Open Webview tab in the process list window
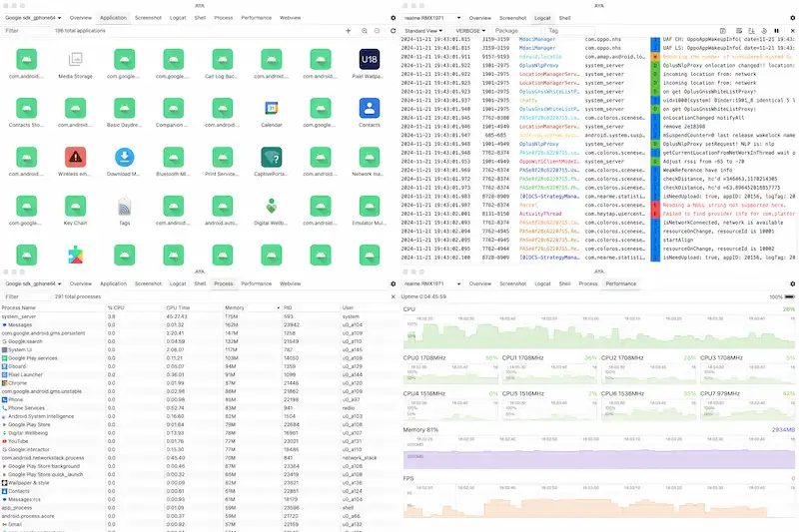The image size is (799, 532). click(291, 283)
